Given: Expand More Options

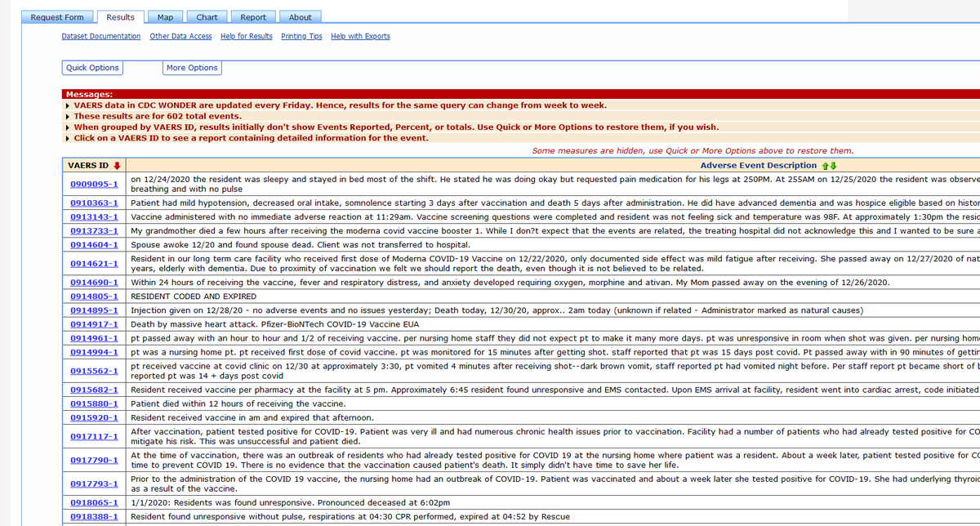Looking at the screenshot, I should coord(192,68).
